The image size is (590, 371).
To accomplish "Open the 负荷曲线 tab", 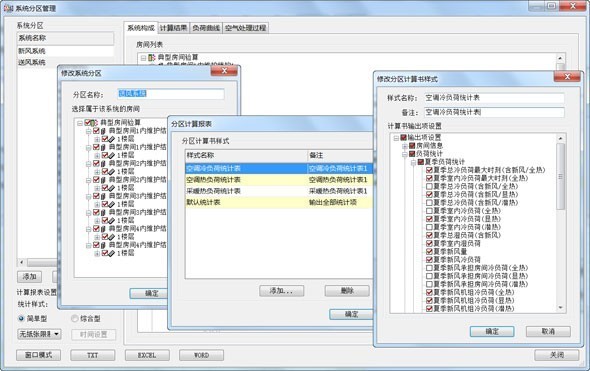I will 206,28.
